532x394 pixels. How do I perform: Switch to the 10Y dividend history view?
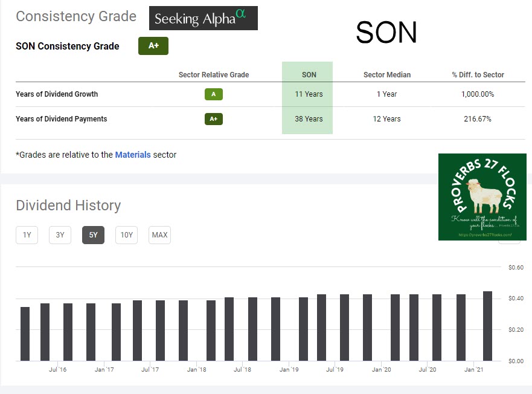[126, 235]
